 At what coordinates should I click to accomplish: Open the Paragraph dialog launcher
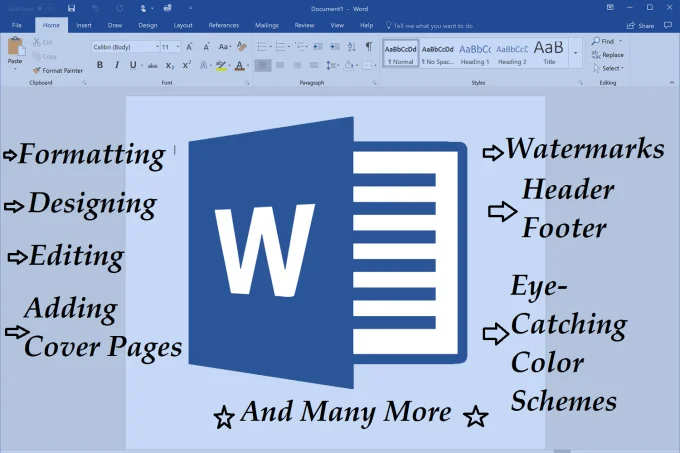click(x=374, y=83)
